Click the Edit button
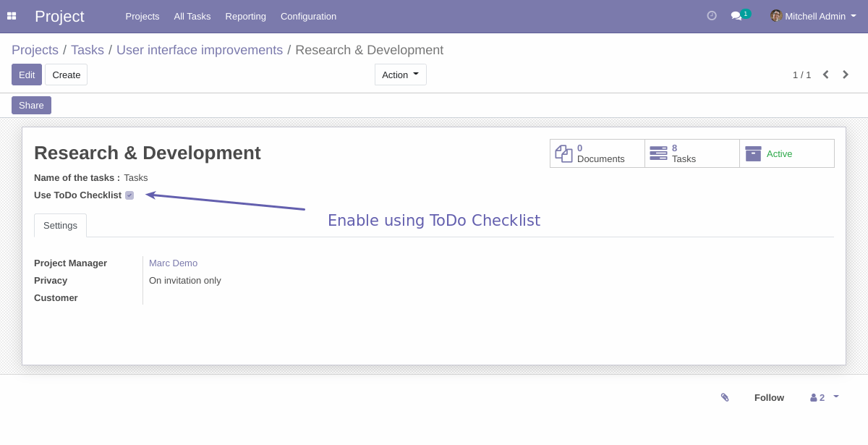The image size is (868, 445). 26,74
